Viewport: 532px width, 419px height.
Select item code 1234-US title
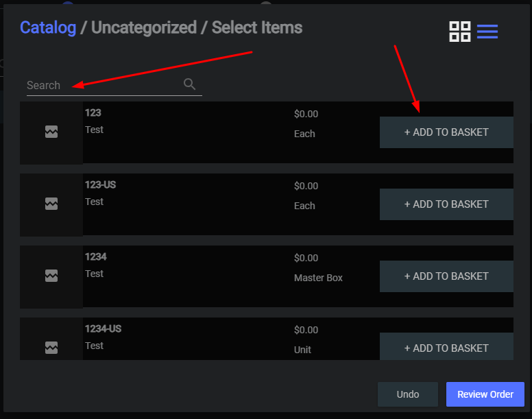click(103, 328)
